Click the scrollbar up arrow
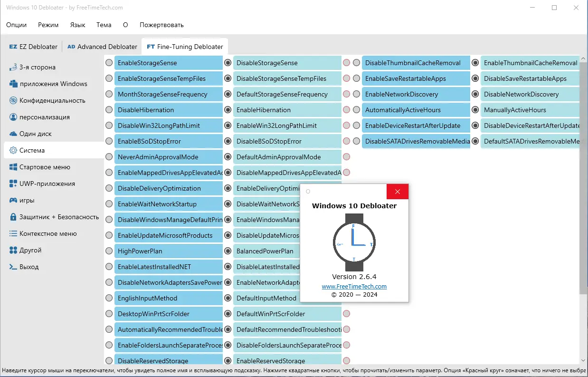 (x=584, y=58)
